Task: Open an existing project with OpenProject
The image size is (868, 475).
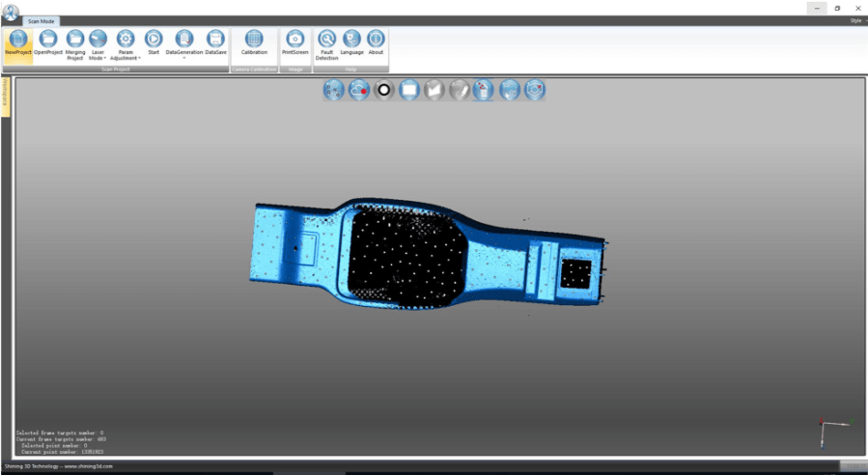Action: pyautogui.click(x=48, y=43)
